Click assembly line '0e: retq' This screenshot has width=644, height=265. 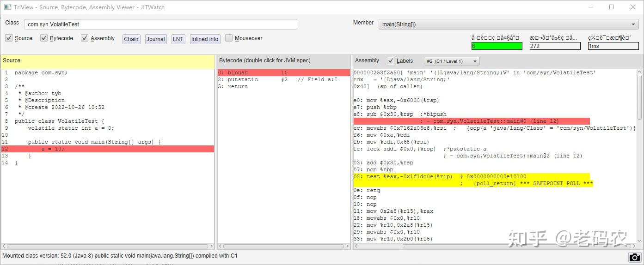[367, 190]
